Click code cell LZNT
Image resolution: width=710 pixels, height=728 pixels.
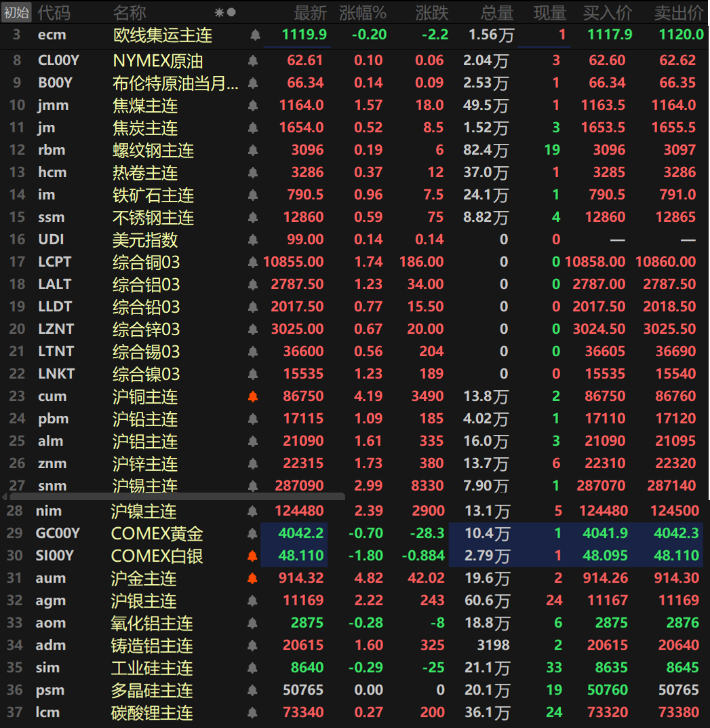click(x=56, y=329)
